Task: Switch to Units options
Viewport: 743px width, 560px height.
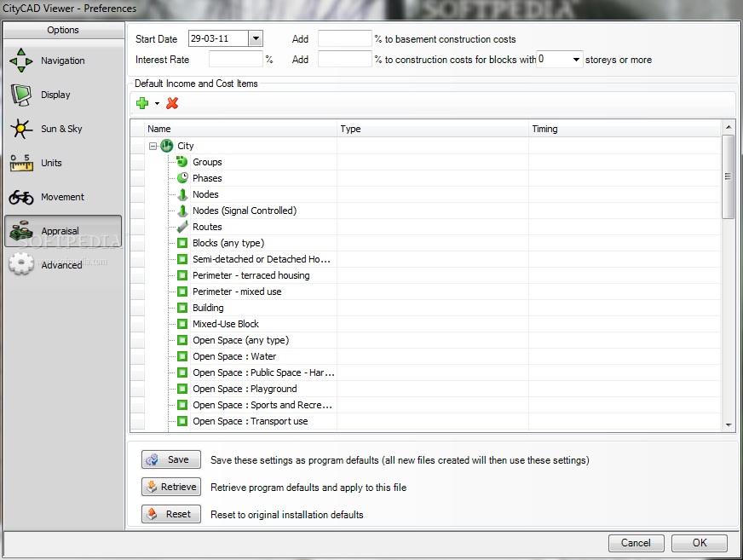Action: (63, 163)
